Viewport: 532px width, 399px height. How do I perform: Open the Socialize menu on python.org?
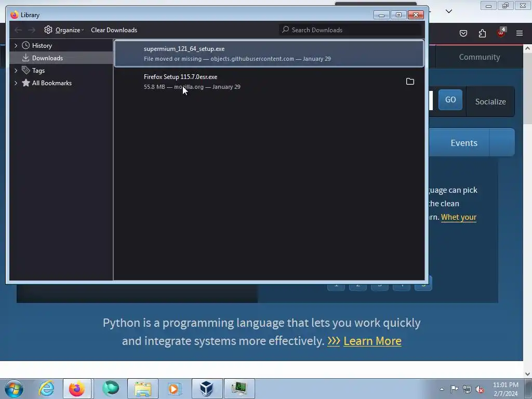[x=490, y=101]
